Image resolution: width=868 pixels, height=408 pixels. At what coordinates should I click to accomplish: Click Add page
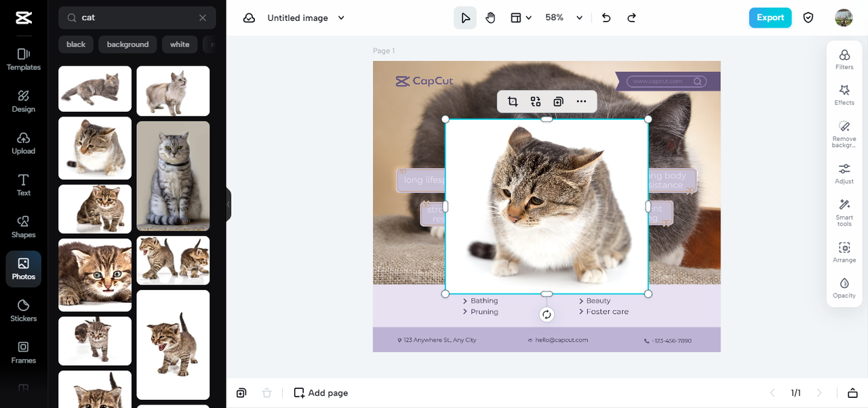point(321,393)
